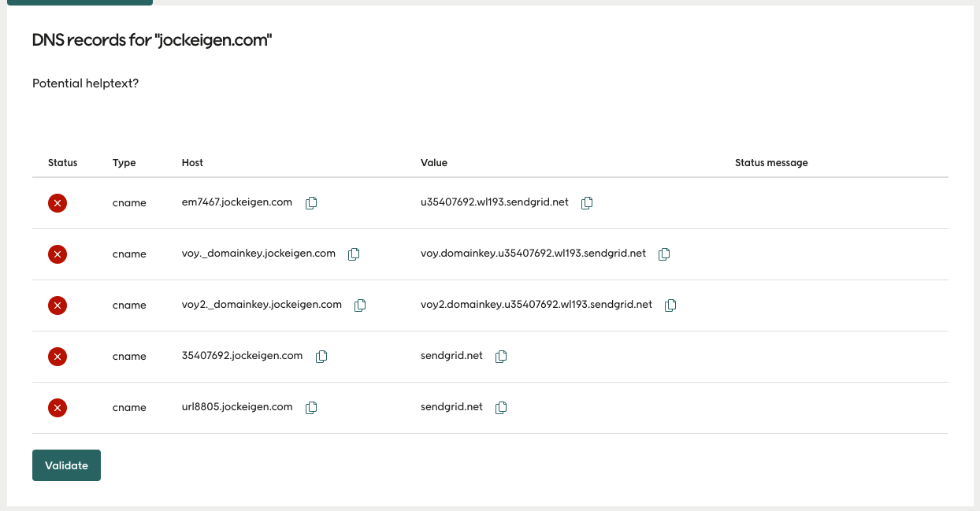Copy the host url8805.jockeigen.com
980x511 pixels.
click(x=310, y=407)
